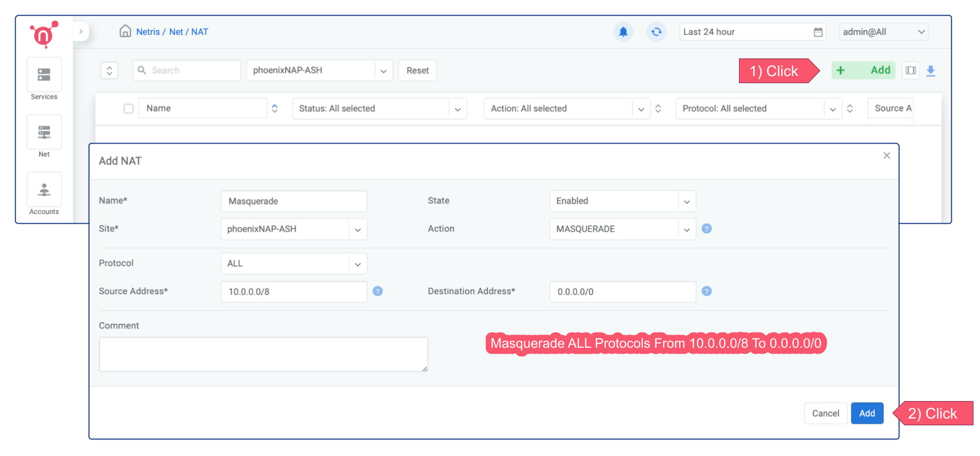Expand the sidebar with the chevron arrow
Screen dimensions: 980x456
click(81, 31)
